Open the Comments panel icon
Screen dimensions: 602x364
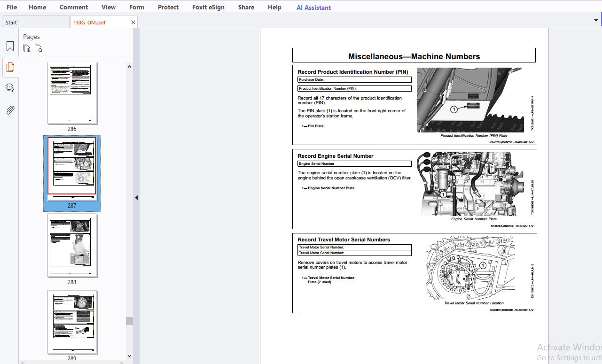point(10,88)
